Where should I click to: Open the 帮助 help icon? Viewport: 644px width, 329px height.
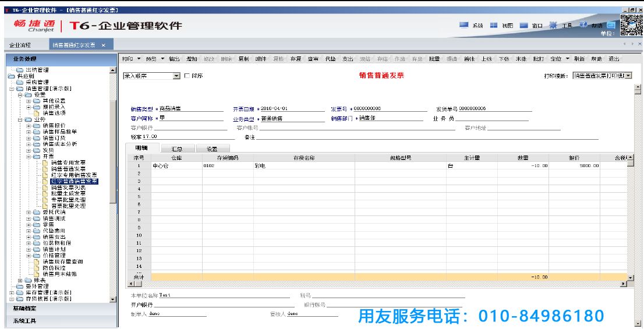(x=583, y=24)
